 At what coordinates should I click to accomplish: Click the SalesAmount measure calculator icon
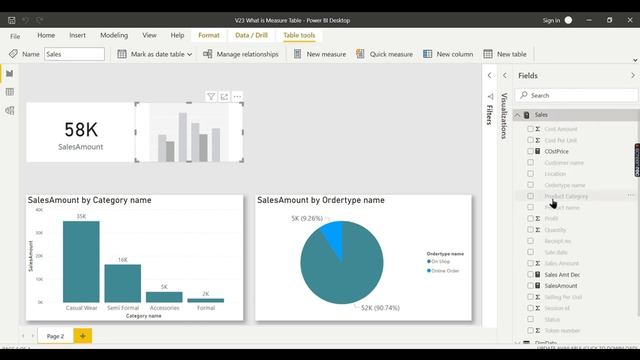click(x=538, y=286)
